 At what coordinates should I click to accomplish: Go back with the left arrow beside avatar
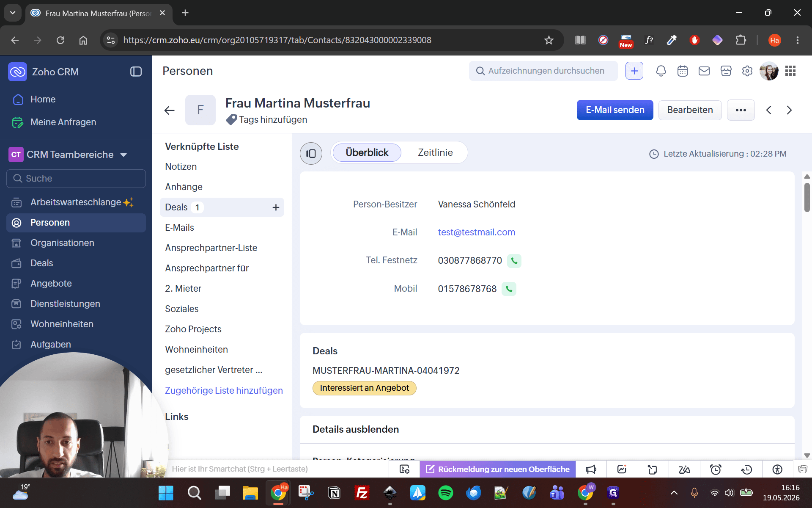click(169, 110)
